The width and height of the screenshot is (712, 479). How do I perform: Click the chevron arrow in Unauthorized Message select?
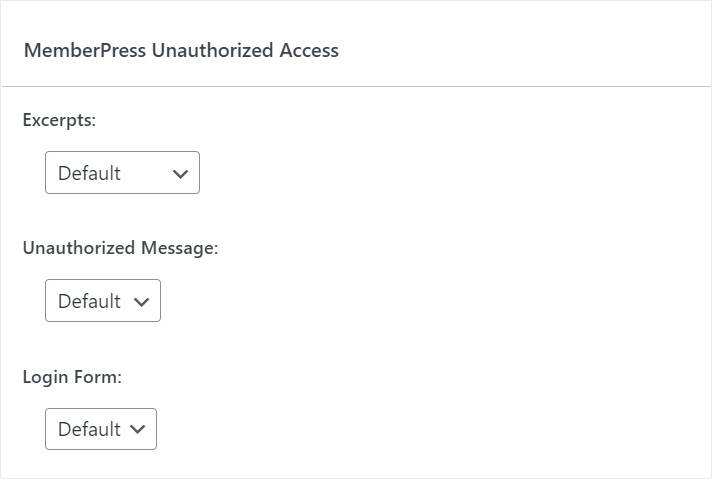[141, 301]
